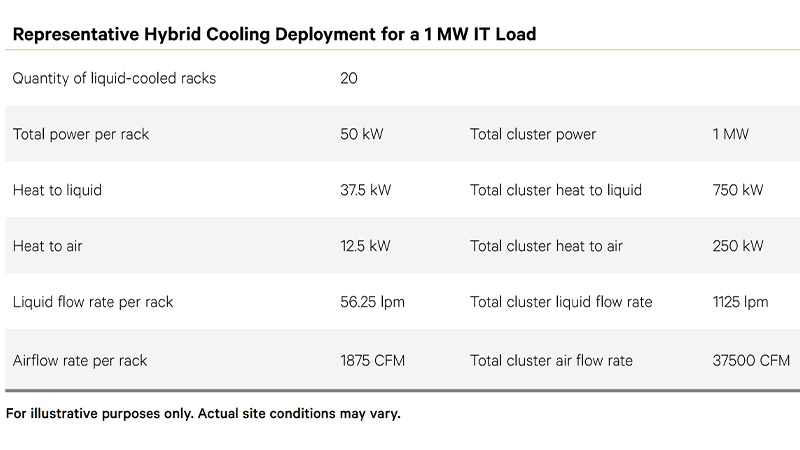Select the 'Quantity of liquid-cooled racks' label
The image size is (800, 450).
pos(114,78)
